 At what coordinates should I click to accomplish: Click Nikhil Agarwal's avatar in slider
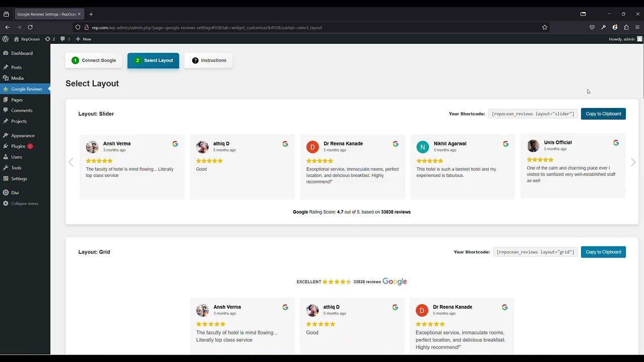423,147
